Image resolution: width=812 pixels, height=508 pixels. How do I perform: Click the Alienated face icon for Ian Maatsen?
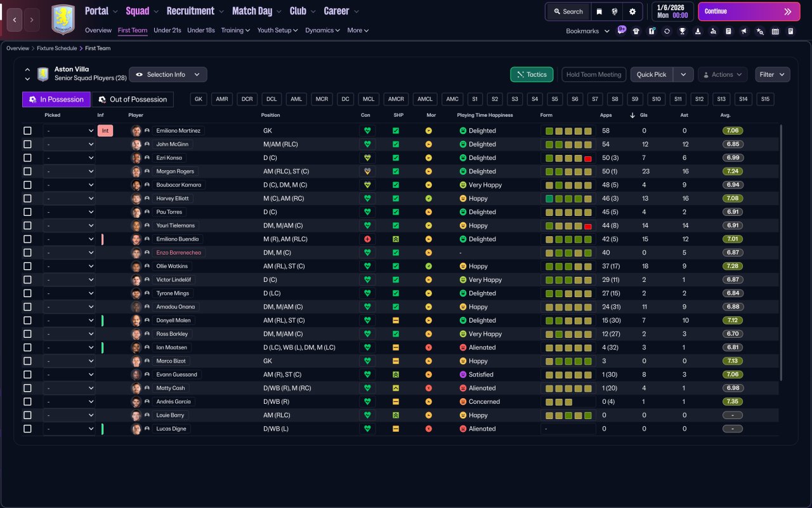pos(463,347)
